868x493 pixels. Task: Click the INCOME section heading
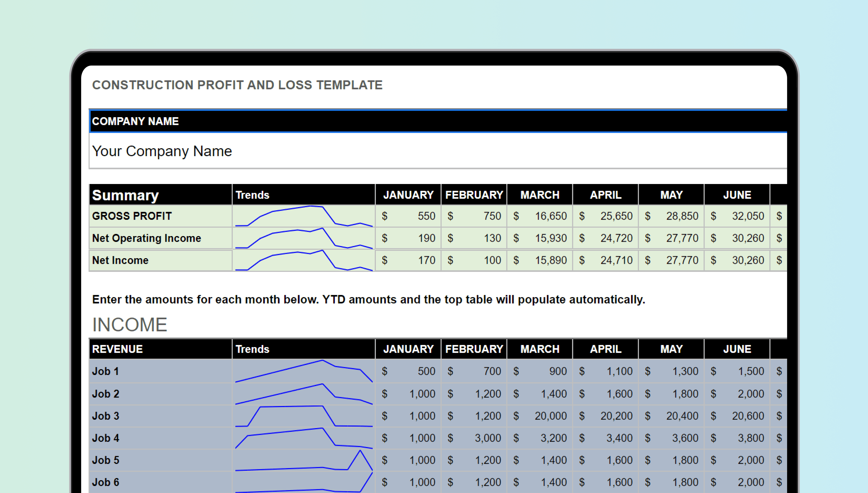coord(130,324)
